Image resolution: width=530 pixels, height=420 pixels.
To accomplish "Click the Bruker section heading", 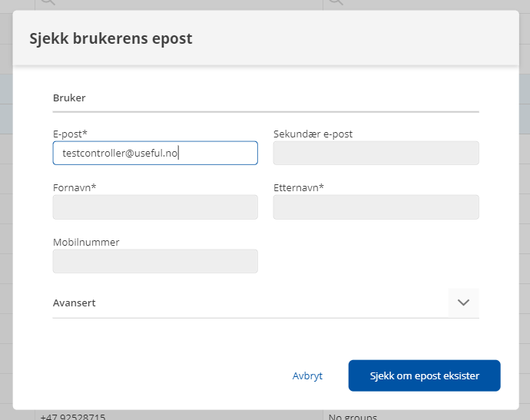I will pos(69,98).
